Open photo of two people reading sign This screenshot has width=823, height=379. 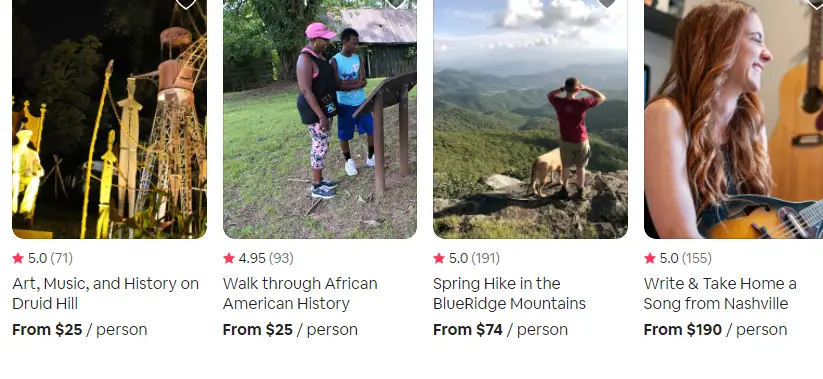[320, 119]
